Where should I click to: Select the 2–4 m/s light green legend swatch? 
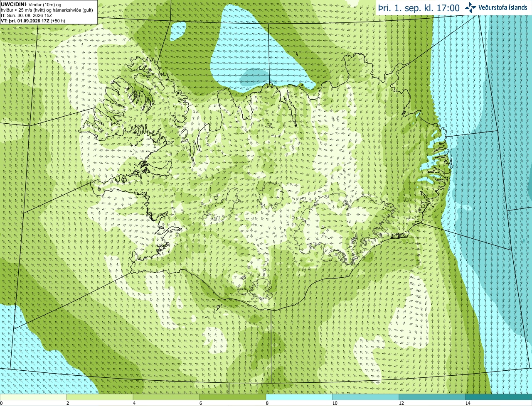[100, 397]
